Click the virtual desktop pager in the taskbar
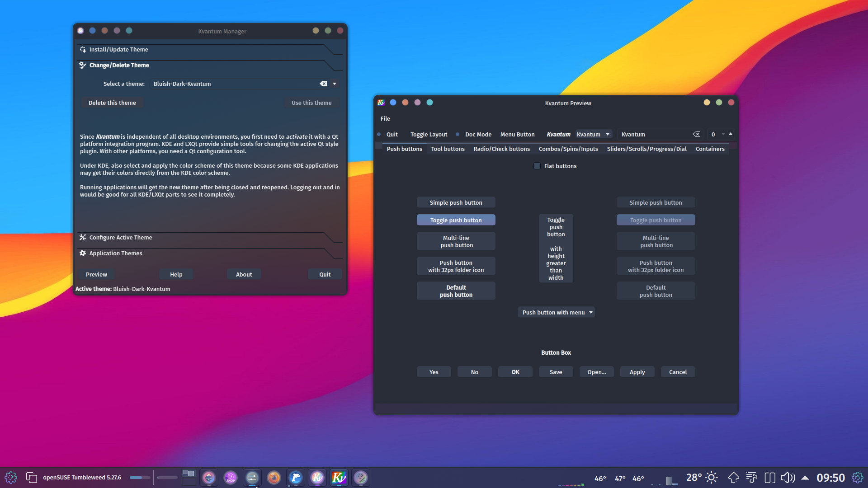The width and height of the screenshot is (868, 488). 189,478
